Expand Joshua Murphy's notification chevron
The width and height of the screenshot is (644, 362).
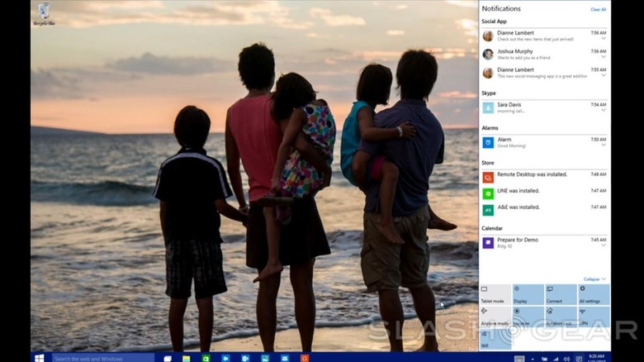pos(604,57)
